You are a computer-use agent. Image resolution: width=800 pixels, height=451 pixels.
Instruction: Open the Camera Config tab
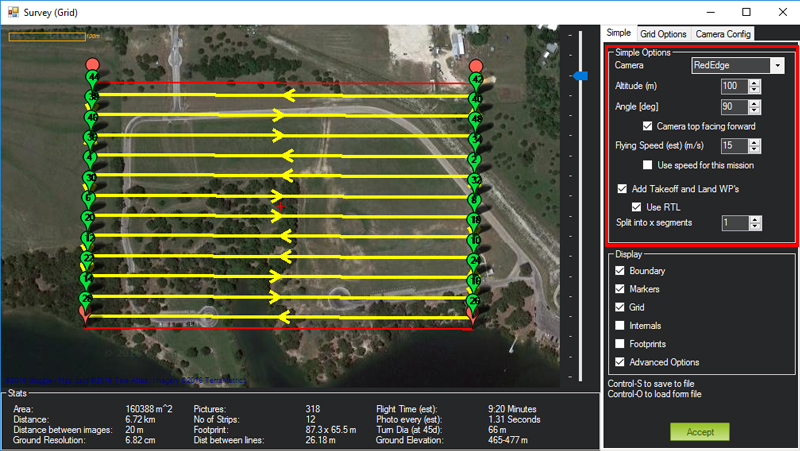(x=725, y=34)
